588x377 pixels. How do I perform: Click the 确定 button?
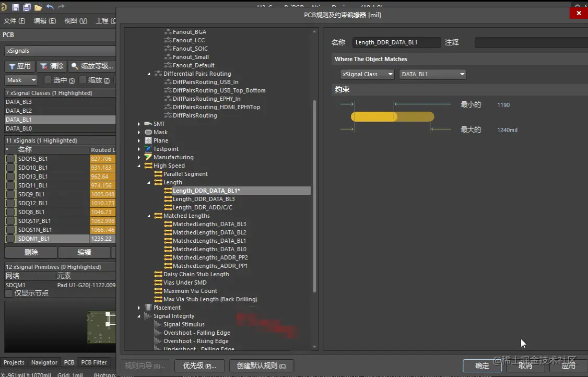[x=482, y=366]
